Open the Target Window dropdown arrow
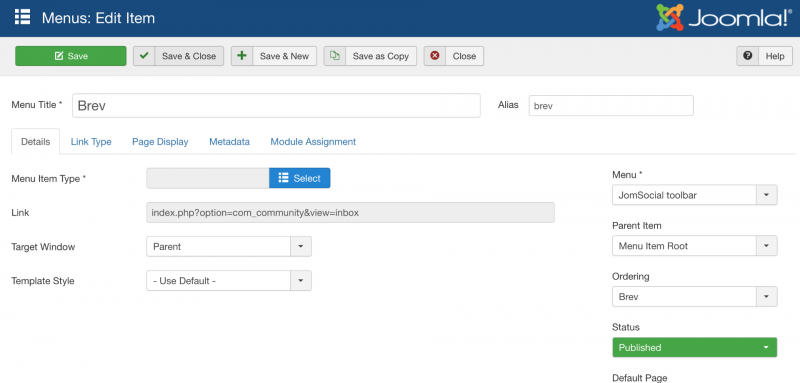This screenshot has width=800, height=383. [x=301, y=246]
